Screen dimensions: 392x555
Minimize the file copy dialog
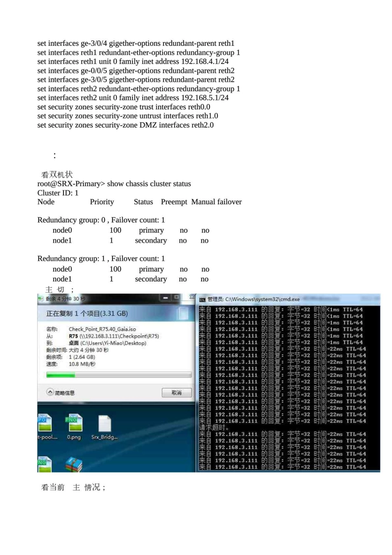click(165, 297)
